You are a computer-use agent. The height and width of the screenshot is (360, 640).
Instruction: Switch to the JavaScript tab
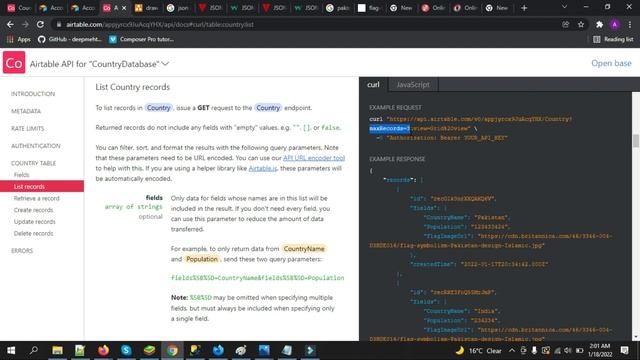coord(413,84)
